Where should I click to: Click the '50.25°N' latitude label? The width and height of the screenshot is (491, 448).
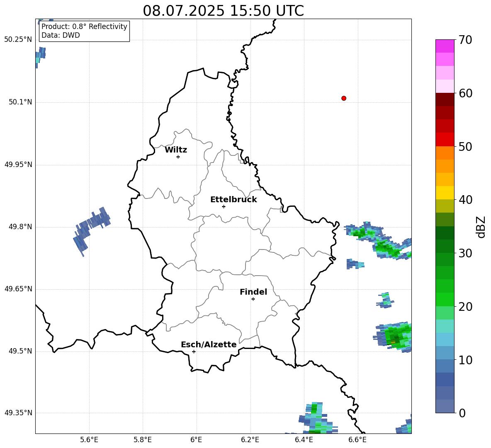click(x=18, y=40)
